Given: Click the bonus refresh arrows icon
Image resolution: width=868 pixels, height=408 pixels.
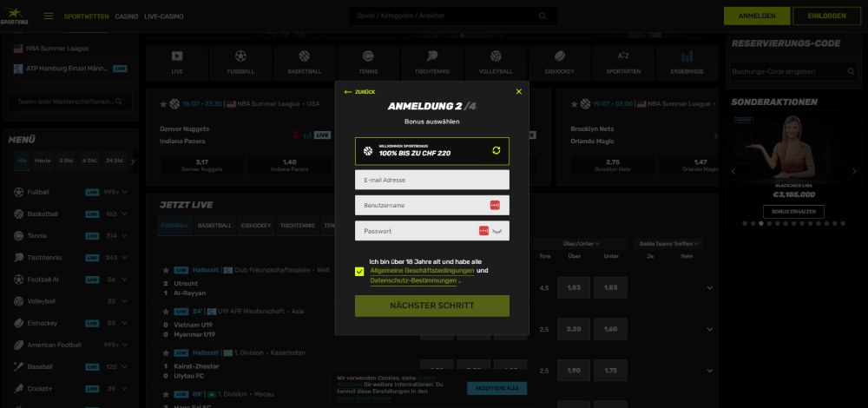Looking at the screenshot, I should pyautogui.click(x=496, y=151).
